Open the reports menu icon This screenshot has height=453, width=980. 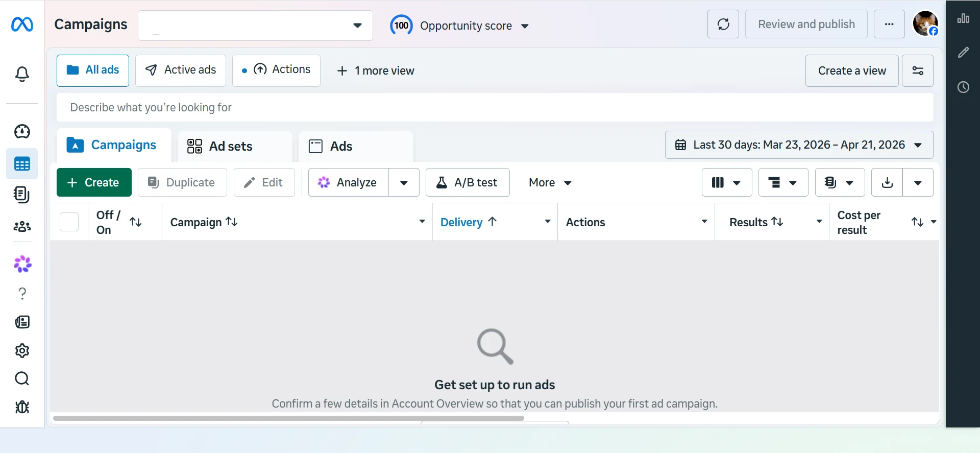[x=840, y=182]
